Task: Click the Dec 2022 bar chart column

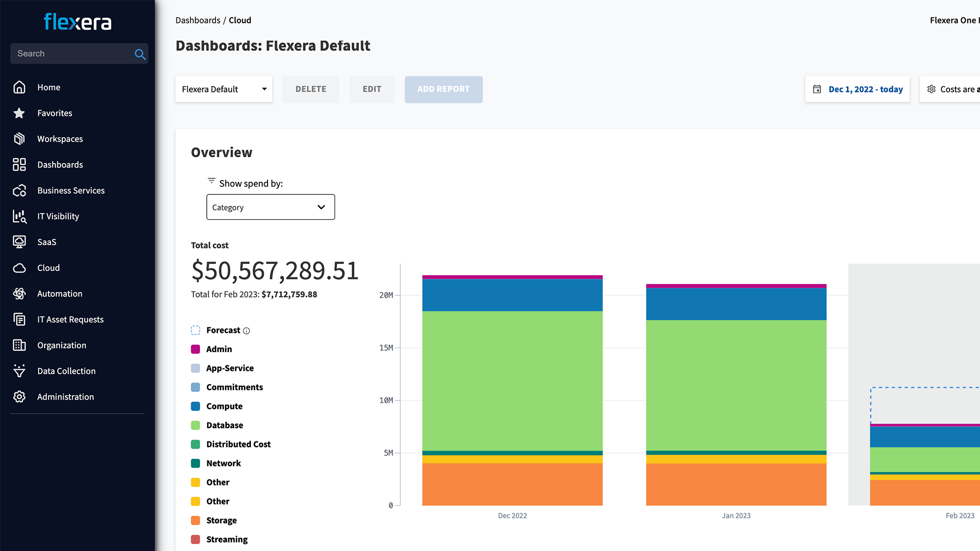Action: [x=512, y=389]
